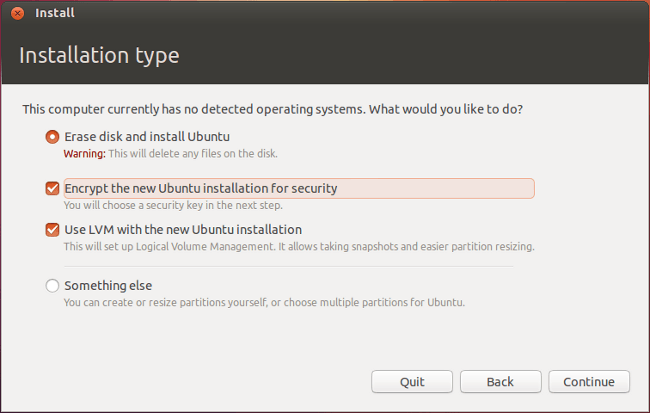Close the Install window with the red button
Image resolution: width=650 pixels, height=413 pixels.
[16, 14]
